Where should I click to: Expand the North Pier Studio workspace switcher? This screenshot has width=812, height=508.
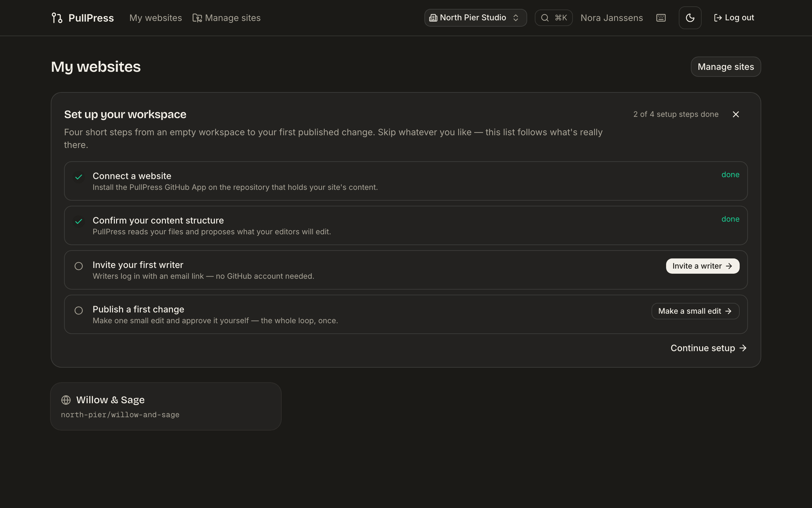pos(475,18)
